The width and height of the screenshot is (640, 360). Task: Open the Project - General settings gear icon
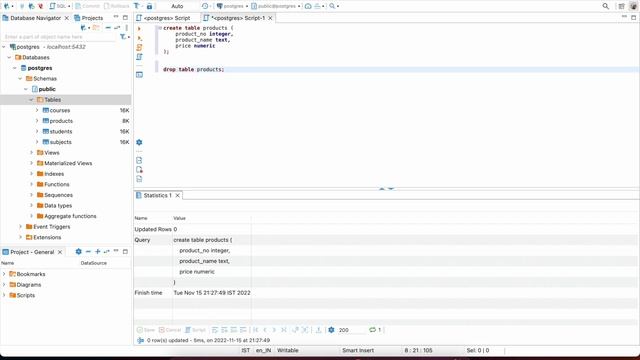[x=78, y=252]
